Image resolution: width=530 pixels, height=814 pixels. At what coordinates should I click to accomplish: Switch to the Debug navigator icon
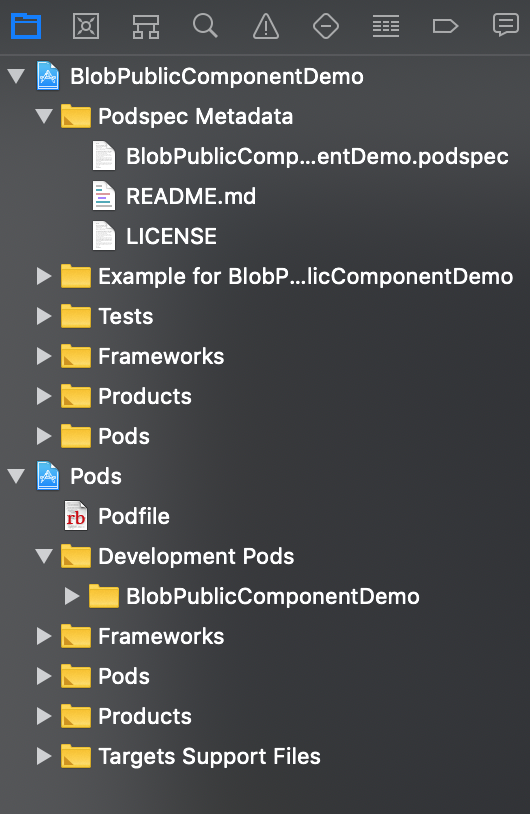(x=386, y=26)
